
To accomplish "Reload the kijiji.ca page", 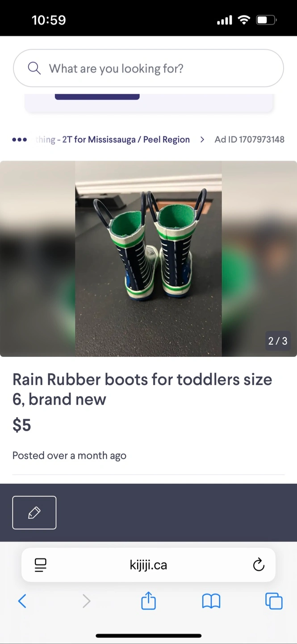I will point(259,565).
